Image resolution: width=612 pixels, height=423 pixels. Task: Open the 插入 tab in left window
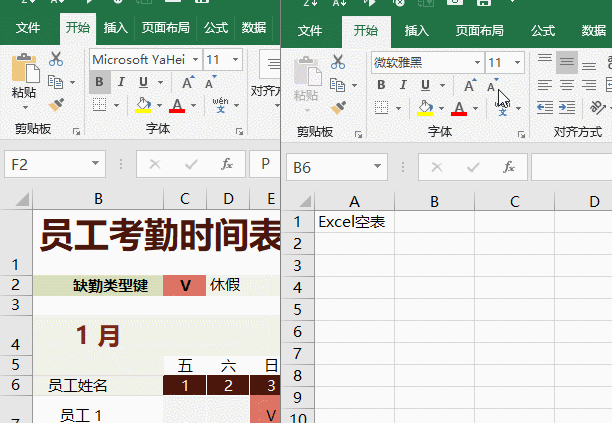pos(116,28)
